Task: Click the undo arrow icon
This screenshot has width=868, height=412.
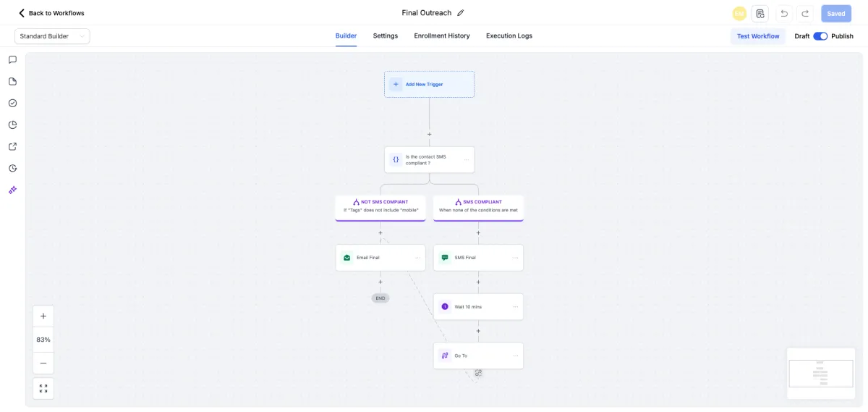Action: (x=784, y=13)
